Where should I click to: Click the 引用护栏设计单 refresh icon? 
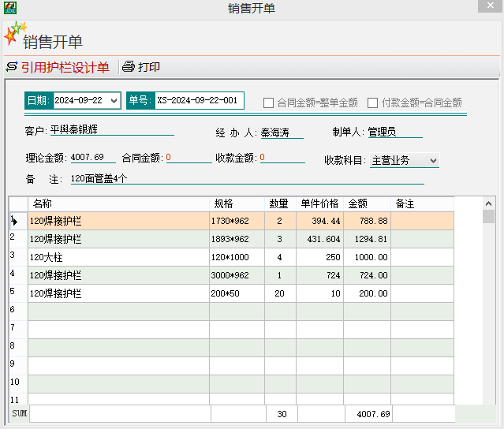[12, 67]
